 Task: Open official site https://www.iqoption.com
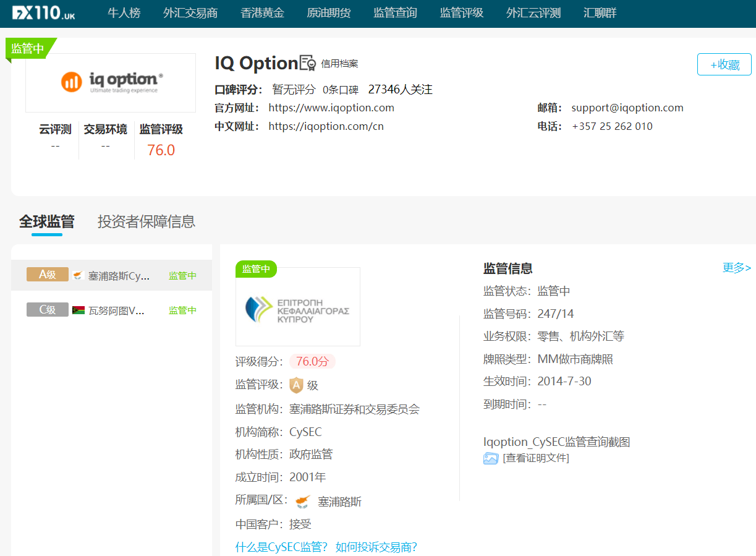331,108
